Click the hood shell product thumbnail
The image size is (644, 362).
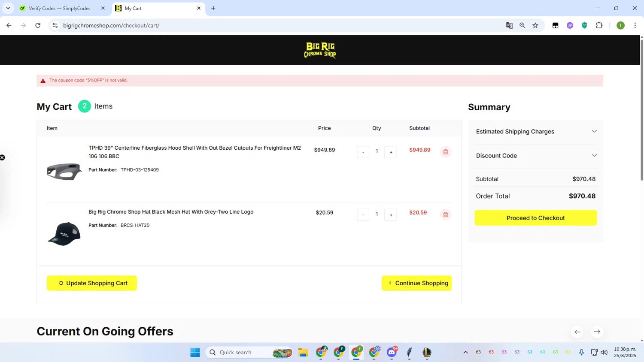pyautogui.click(x=64, y=172)
